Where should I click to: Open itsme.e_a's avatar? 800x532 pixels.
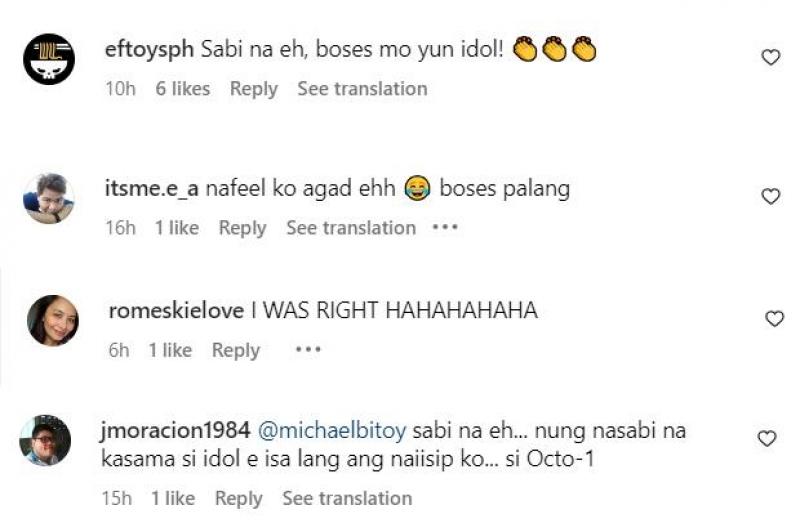click(x=49, y=197)
